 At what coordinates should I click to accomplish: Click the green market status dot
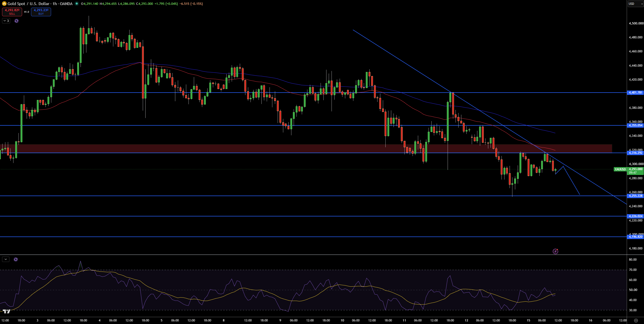coord(77,4)
